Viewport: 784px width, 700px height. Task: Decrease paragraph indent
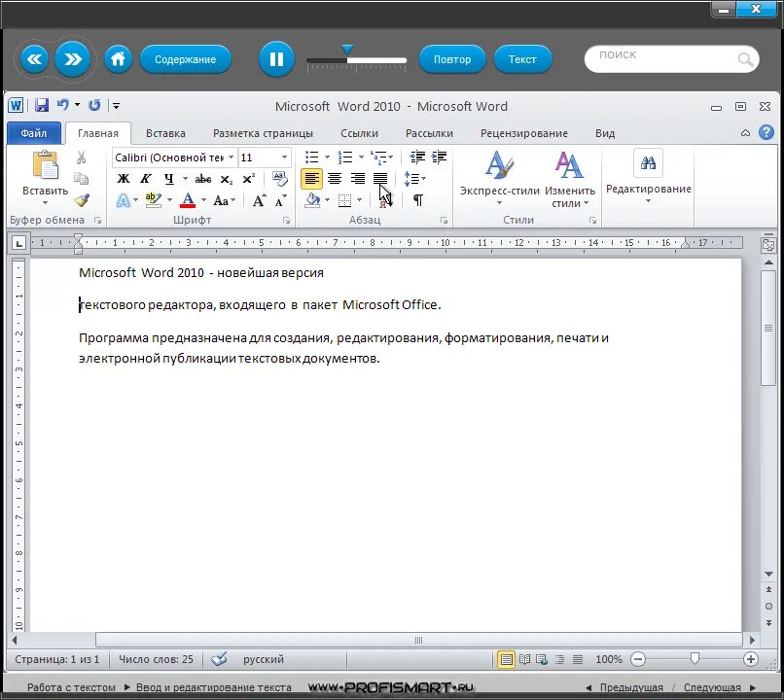(417, 157)
